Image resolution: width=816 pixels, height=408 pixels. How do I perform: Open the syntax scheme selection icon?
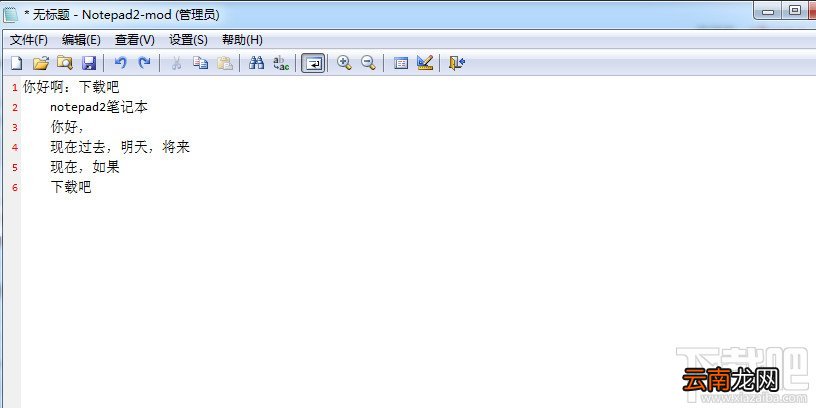click(401, 63)
